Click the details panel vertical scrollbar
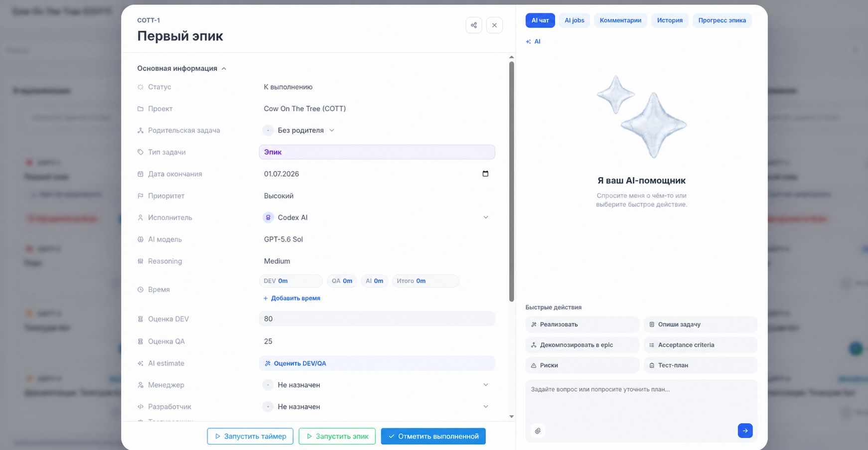 [x=511, y=182]
